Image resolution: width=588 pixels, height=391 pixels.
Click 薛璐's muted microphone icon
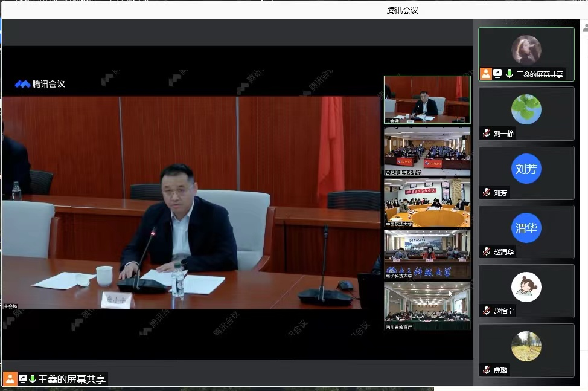(487, 370)
